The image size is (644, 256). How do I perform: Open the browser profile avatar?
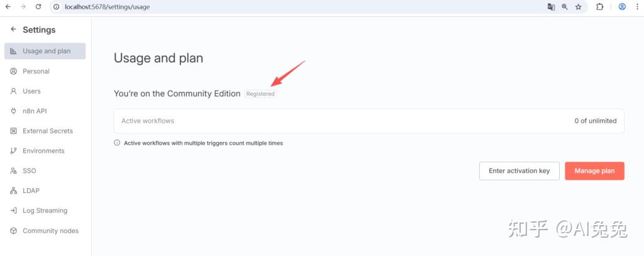pyautogui.click(x=622, y=6)
